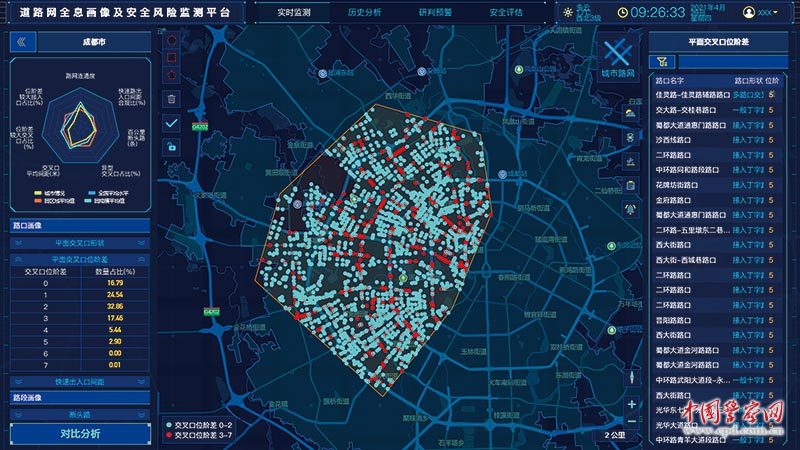The width and height of the screenshot is (800, 450).
Task: Toggle 交叉口位阶差 3-7 legend item
Action: click(199, 435)
